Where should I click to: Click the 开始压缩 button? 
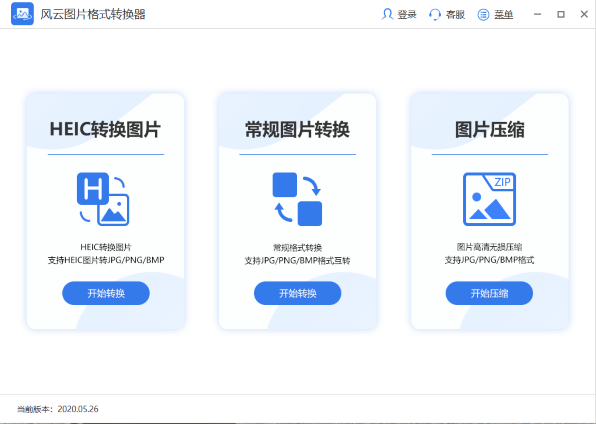[x=489, y=293]
